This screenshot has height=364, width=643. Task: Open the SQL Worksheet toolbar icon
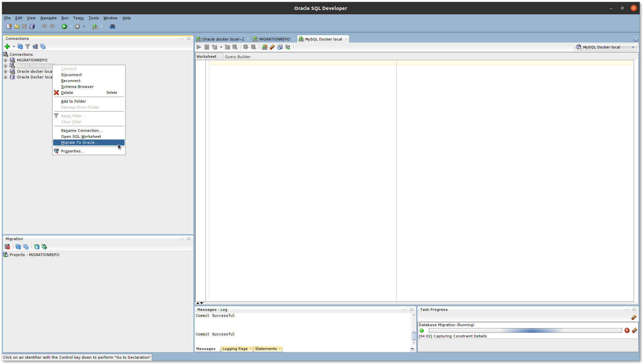tap(95, 27)
